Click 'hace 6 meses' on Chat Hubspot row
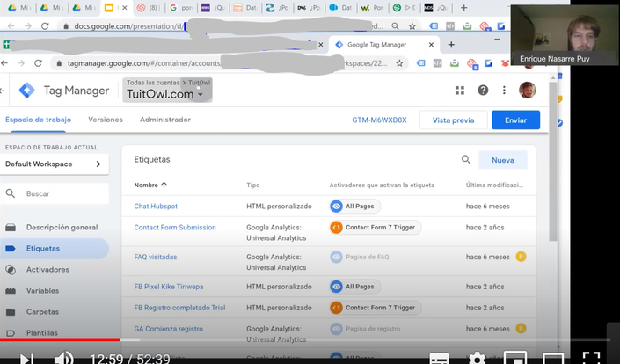Image resolution: width=620 pixels, height=364 pixels. pyautogui.click(x=487, y=207)
